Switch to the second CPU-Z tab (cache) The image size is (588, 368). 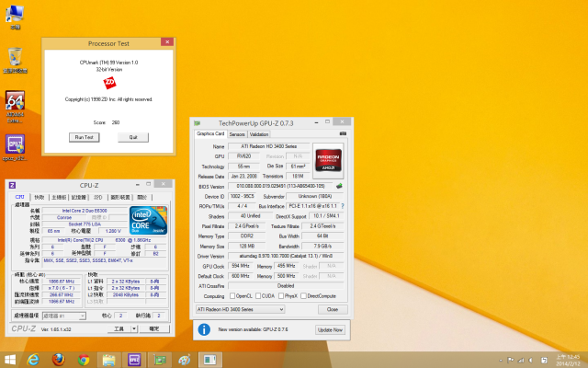tap(40, 197)
